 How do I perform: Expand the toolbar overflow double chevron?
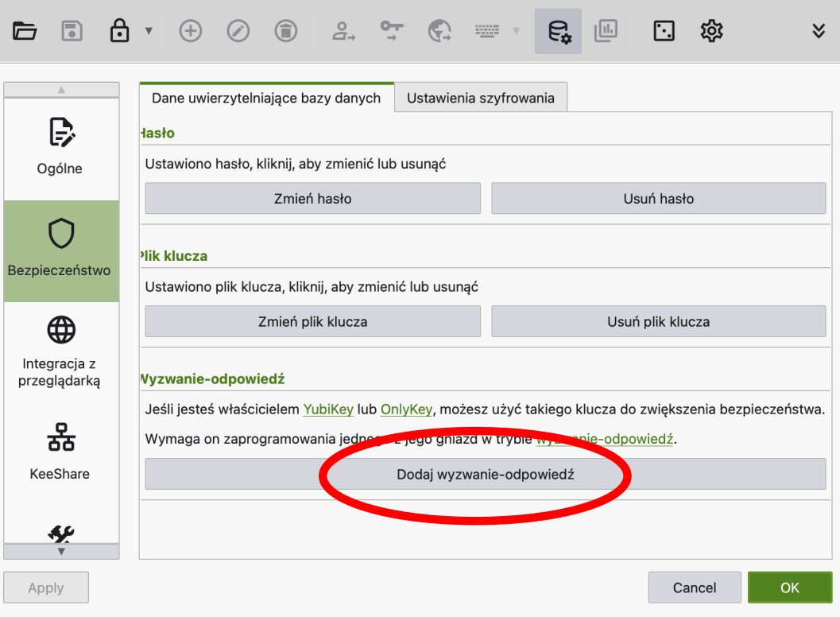click(819, 31)
